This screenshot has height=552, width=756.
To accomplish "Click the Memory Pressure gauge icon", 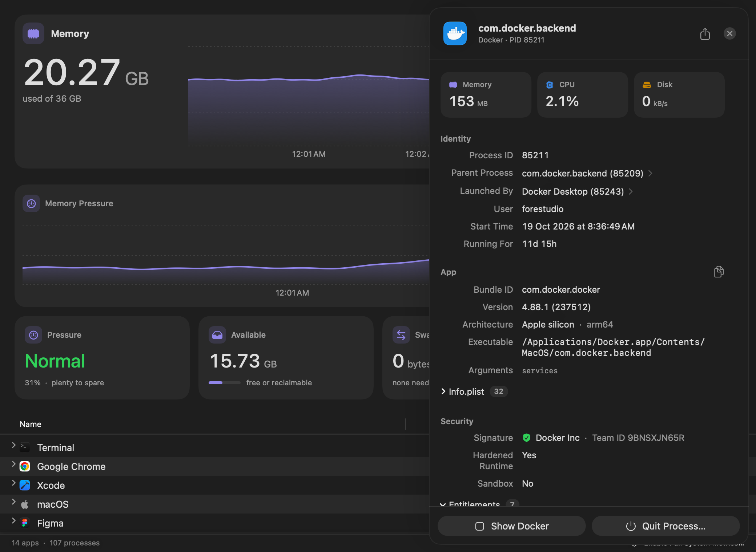I will click(31, 203).
